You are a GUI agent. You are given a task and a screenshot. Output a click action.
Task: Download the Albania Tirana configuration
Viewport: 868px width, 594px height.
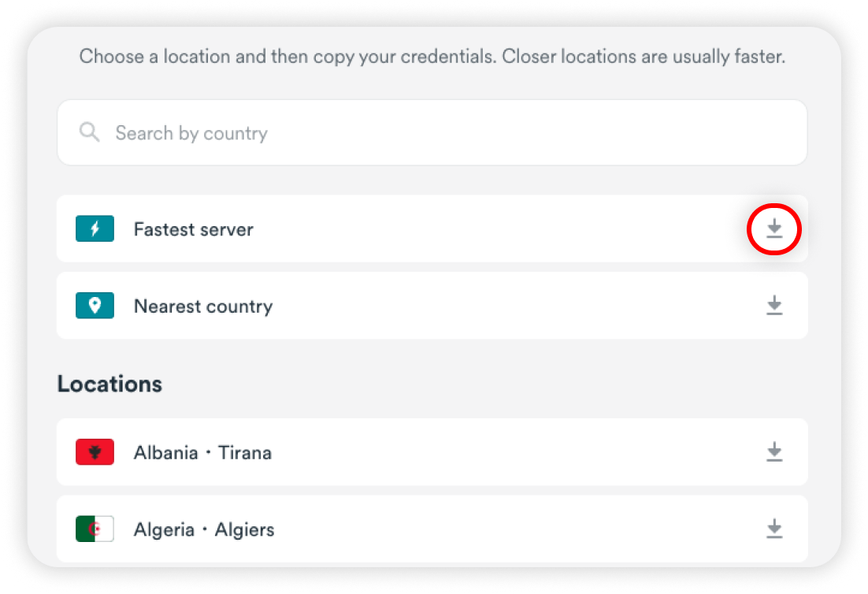click(x=774, y=452)
